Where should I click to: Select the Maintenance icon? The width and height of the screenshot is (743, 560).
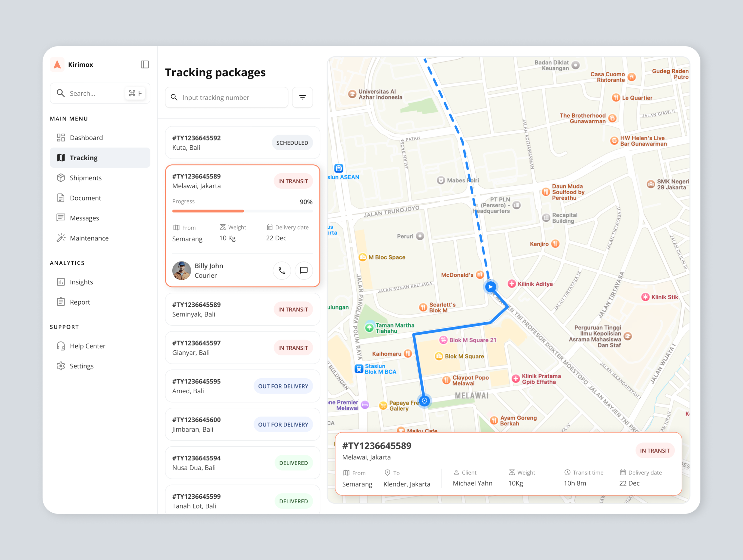[x=61, y=238]
